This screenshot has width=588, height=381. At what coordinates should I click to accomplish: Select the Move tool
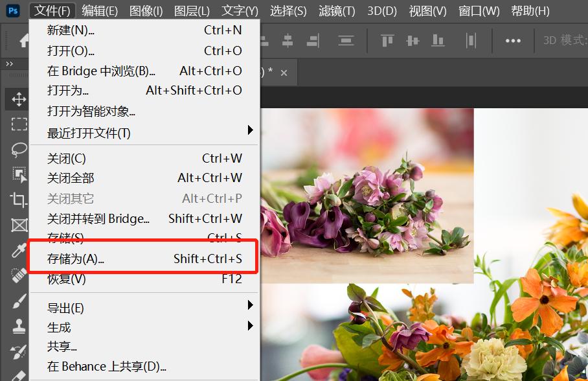pyautogui.click(x=17, y=99)
